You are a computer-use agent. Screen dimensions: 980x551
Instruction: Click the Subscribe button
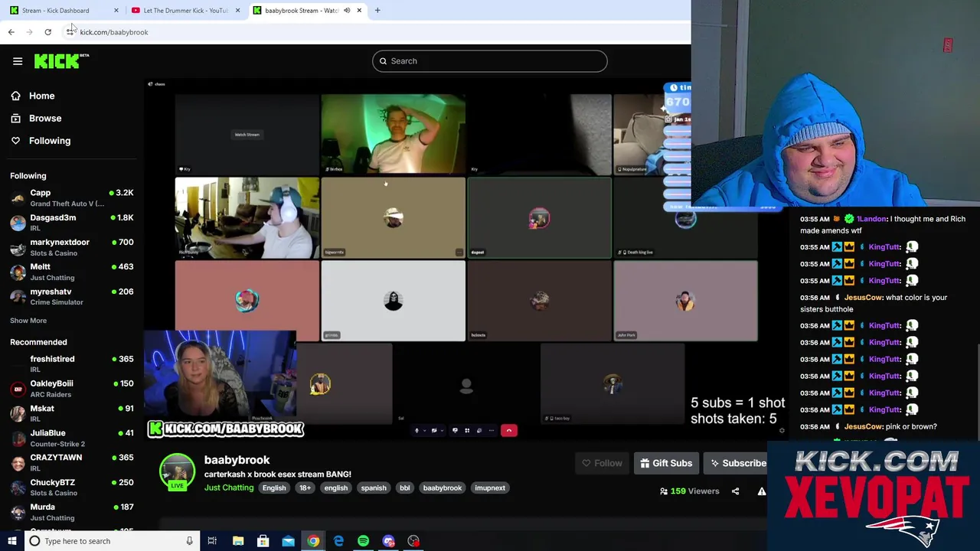pyautogui.click(x=737, y=463)
